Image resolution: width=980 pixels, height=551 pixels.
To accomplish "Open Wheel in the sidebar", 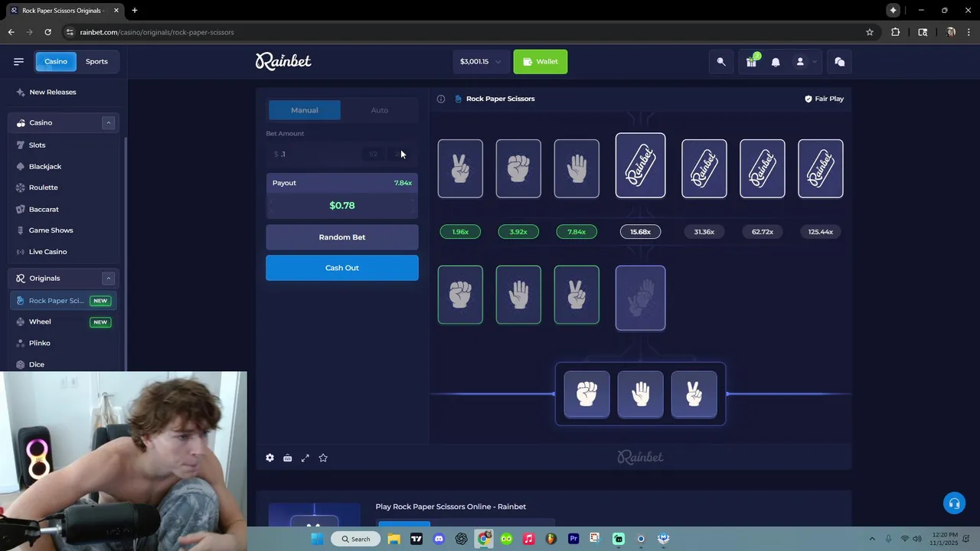I will (x=63, y=322).
